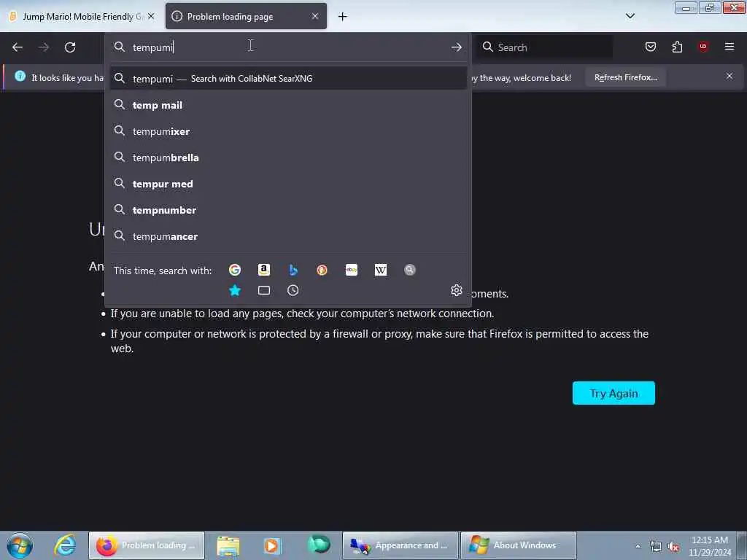
Task: Focus the address bar containing 'tempumi'
Action: 286,47
